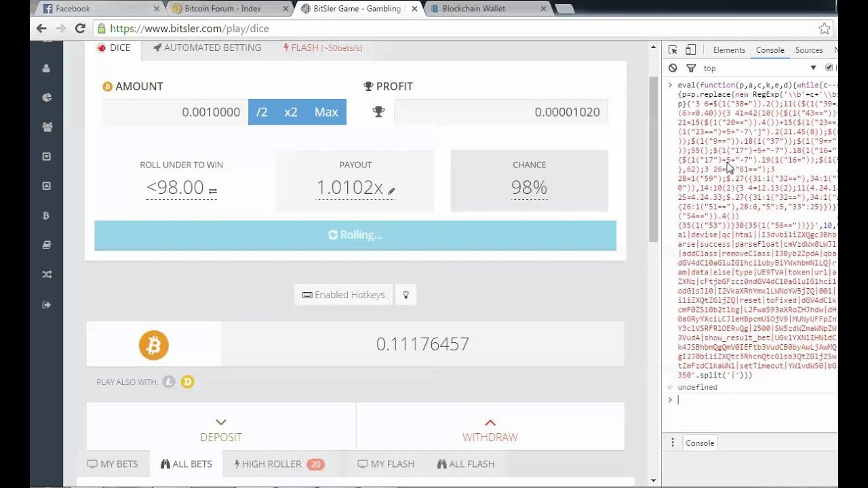Open HIGH ROLLER tab
This screenshot has width=868, height=488.
tap(279, 464)
